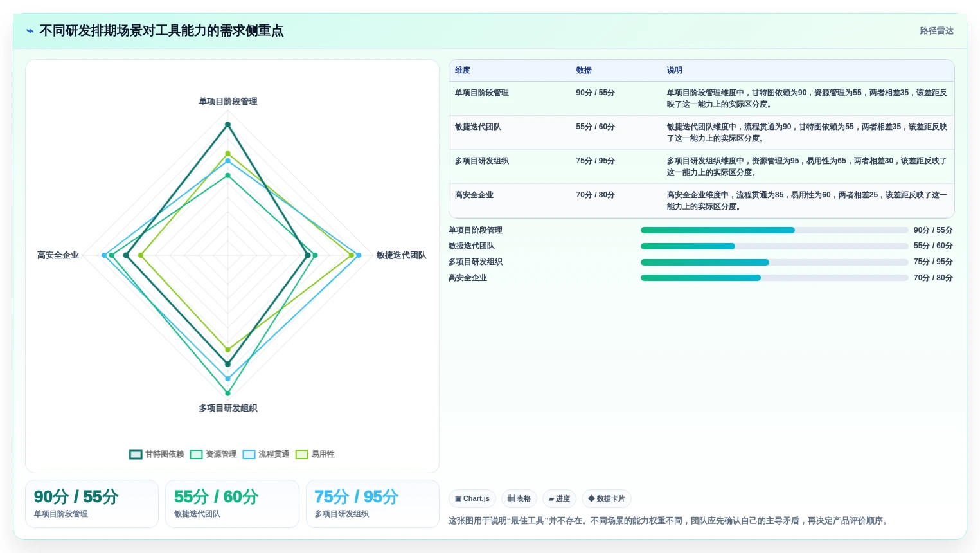Image resolution: width=980 pixels, height=553 pixels.
Task: Toggle the 甘特图依赖 legend series
Action: 156,454
